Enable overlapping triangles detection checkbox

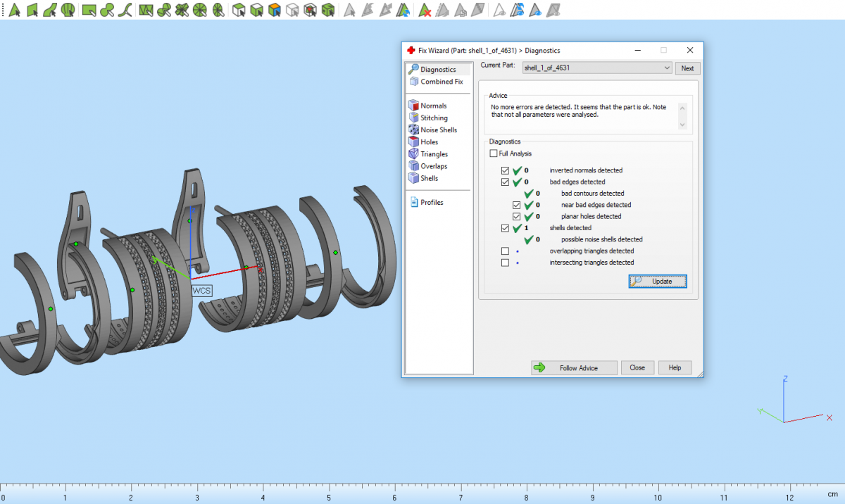[x=505, y=251]
